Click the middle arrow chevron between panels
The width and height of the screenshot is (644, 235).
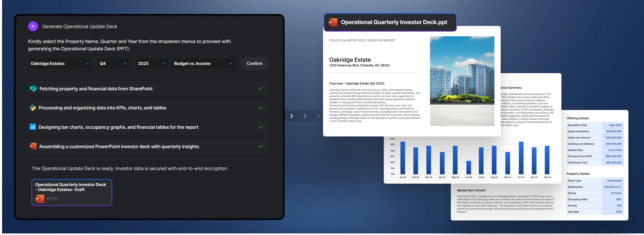click(x=305, y=116)
